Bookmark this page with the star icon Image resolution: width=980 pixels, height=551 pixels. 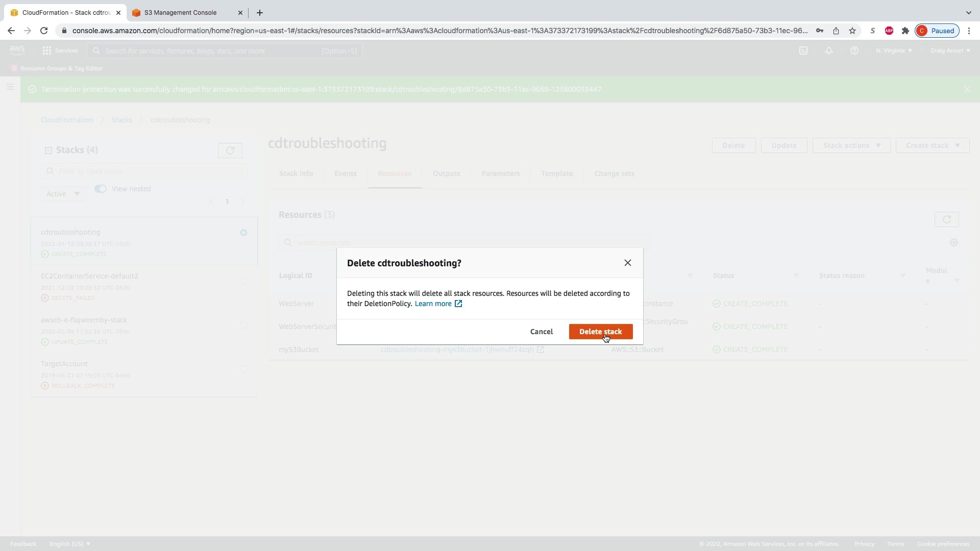click(852, 31)
